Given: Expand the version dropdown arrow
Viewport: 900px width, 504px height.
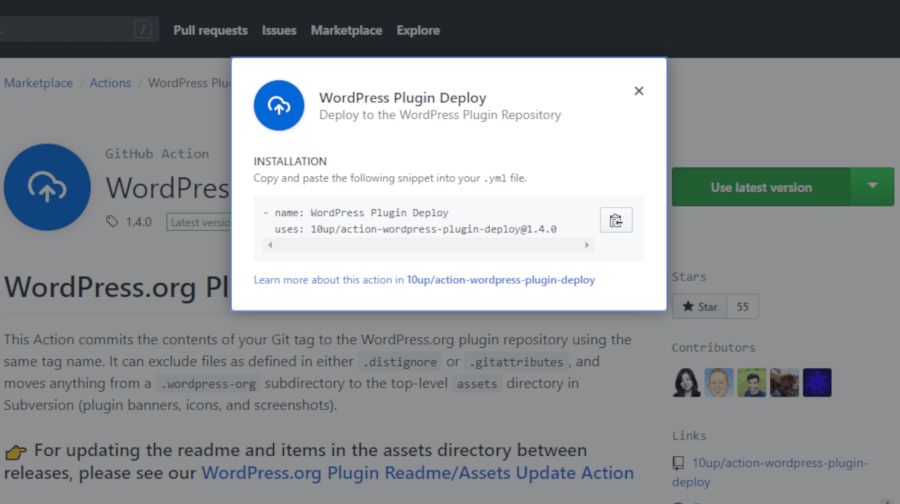Looking at the screenshot, I should [x=873, y=187].
